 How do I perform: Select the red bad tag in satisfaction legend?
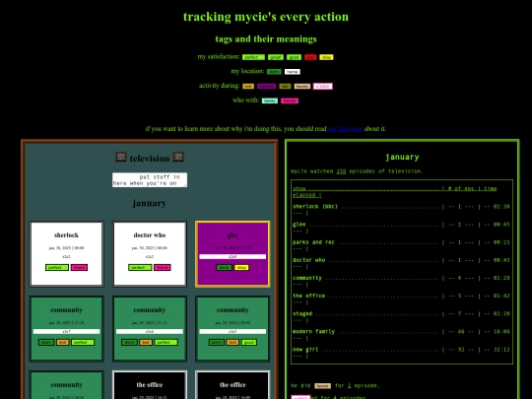310,57
